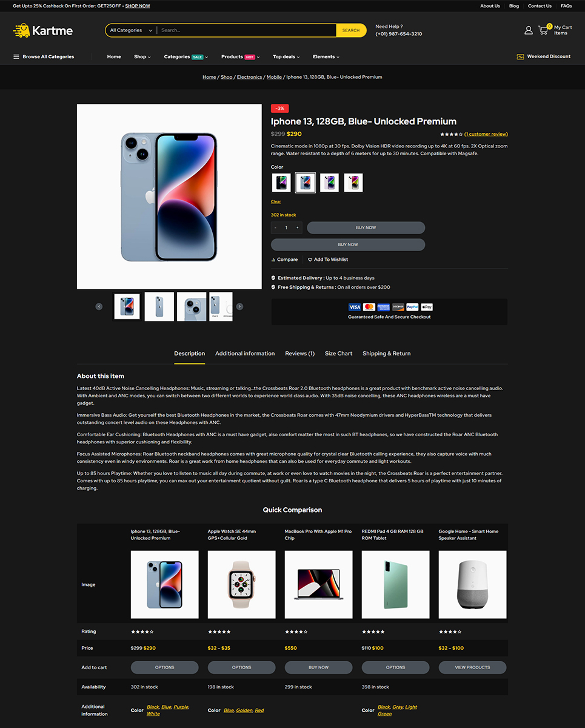Open the user account icon
The height and width of the screenshot is (728, 585).
point(529,30)
